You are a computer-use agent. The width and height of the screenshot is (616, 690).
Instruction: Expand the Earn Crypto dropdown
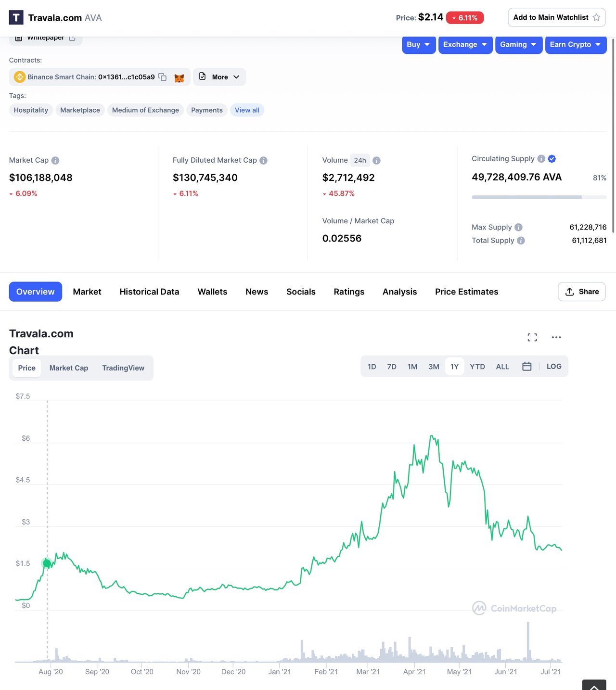pos(576,45)
